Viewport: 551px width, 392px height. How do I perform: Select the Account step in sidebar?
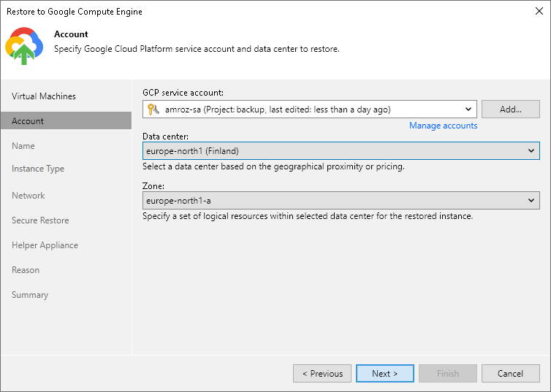click(x=66, y=120)
